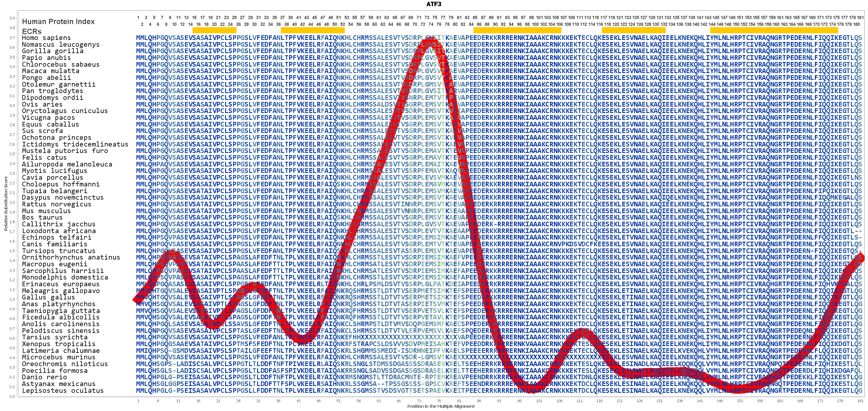Select the yellow ECR bar spanning positions 85-106
The image size is (868, 411).
pos(517,30)
